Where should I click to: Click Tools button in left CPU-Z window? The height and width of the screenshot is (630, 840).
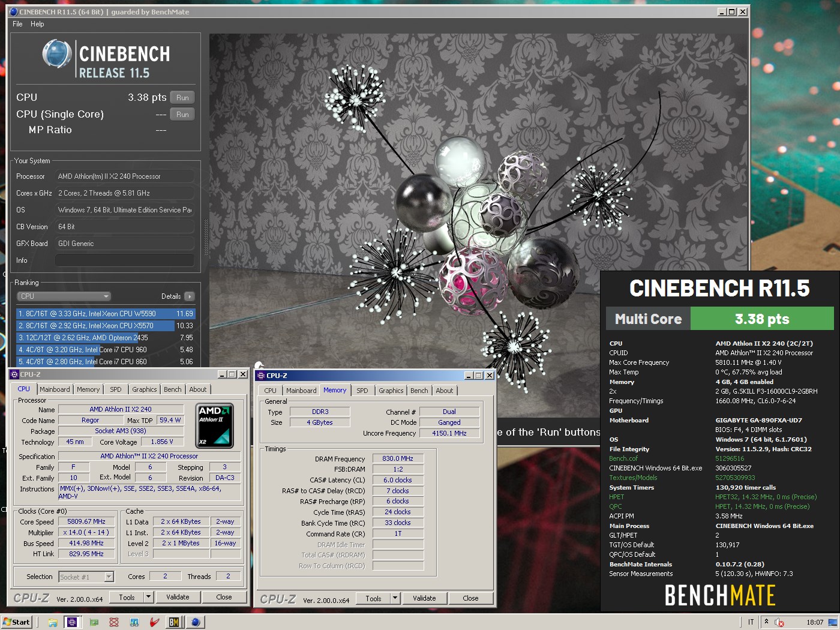point(127,597)
